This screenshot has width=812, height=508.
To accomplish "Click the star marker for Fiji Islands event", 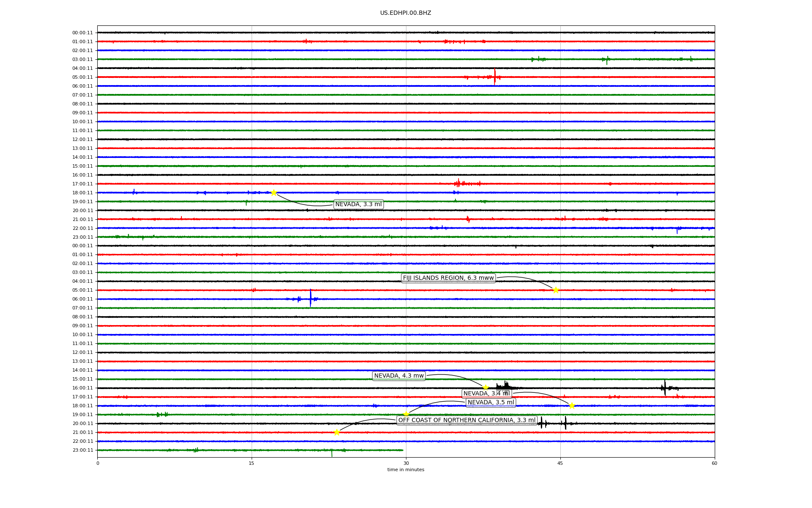I will [556, 290].
